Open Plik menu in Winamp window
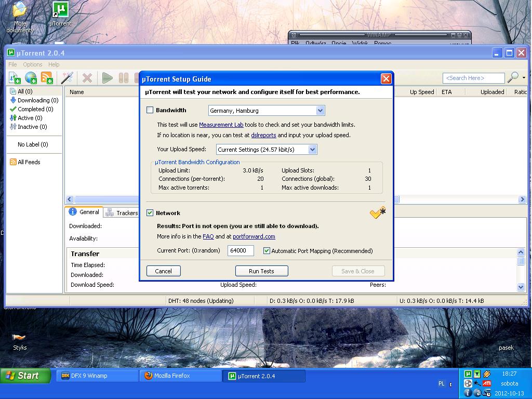This screenshot has height=399, width=532. (295, 43)
